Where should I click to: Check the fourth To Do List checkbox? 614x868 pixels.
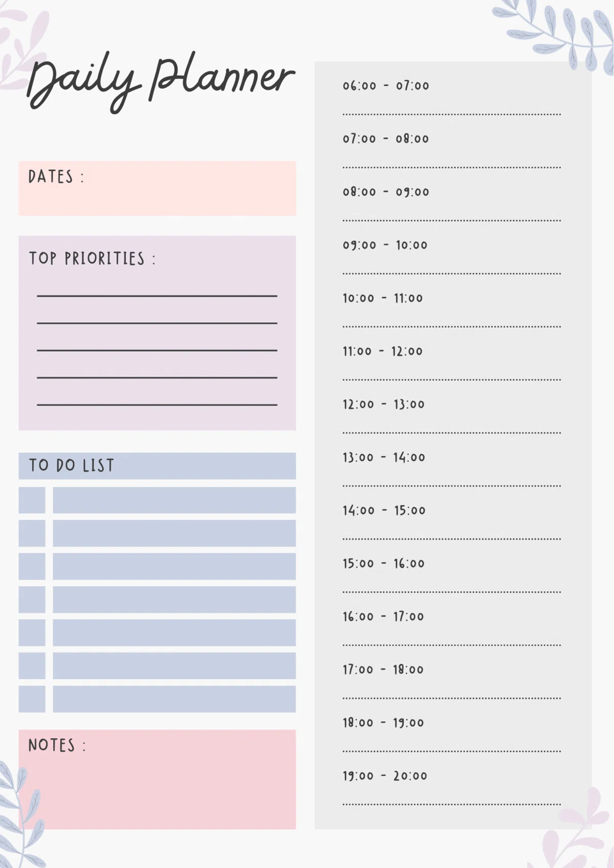32,599
